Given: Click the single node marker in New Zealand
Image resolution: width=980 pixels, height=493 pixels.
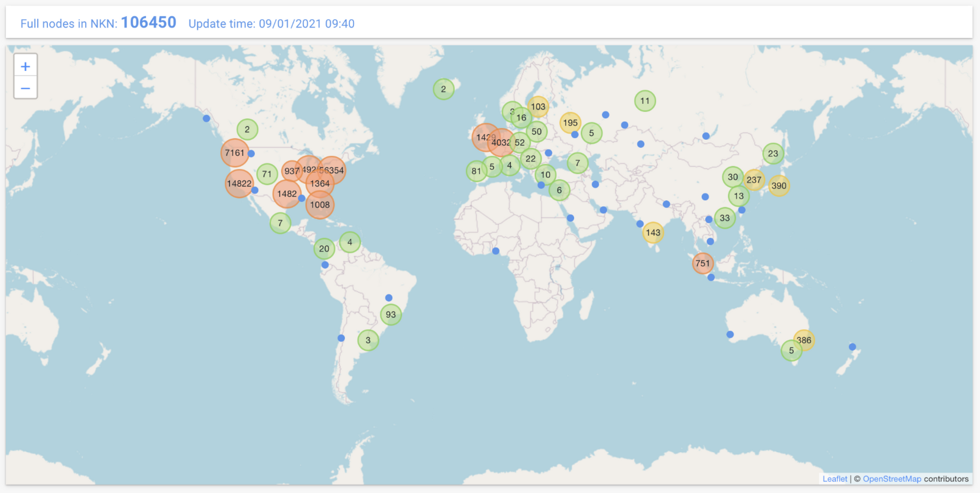Looking at the screenshot, I should (x=852, y=347).
